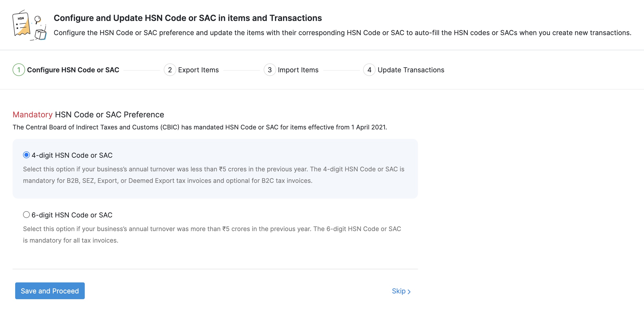This screenshot has height=317, width=644.
Task: Click the chevron arrow next to Skip
Action: pyautogui.click(x=409, y=291)
